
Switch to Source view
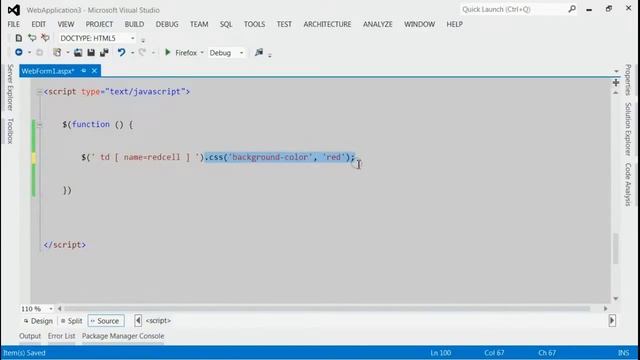coord(106,321)
